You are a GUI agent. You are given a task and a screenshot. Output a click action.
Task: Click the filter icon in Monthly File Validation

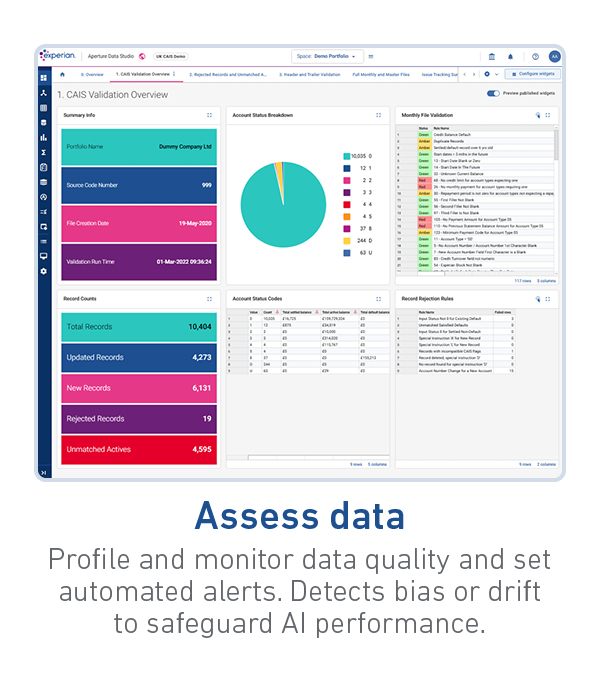pos(537,115)
